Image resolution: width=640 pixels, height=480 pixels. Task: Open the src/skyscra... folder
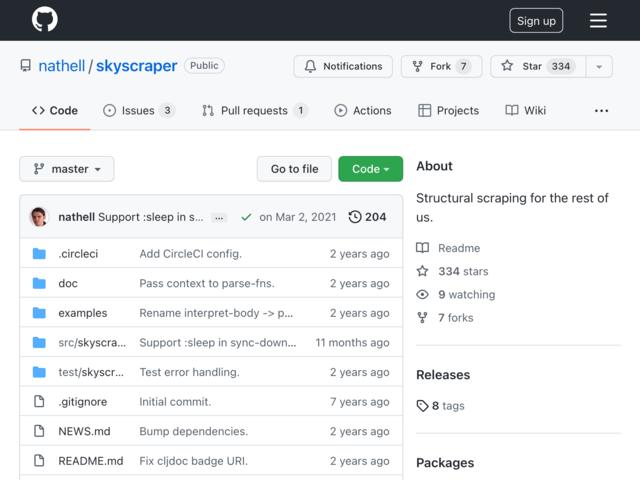[x=92, y=342]
